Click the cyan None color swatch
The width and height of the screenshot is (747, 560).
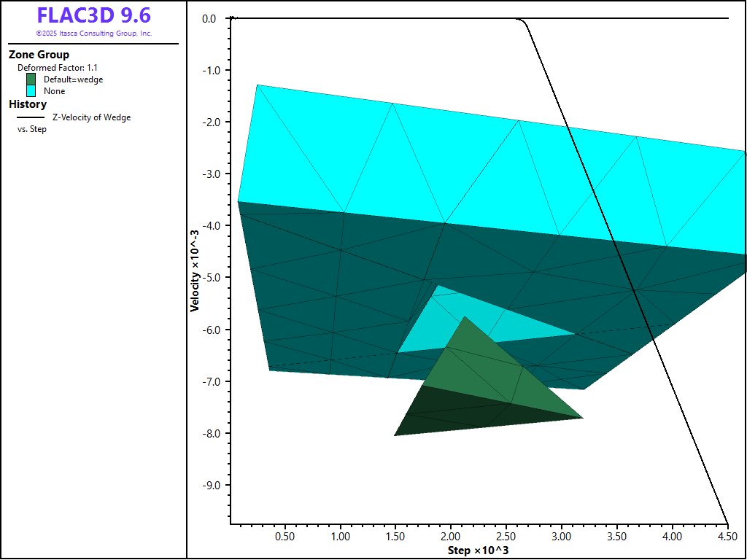[x=31, y=91]
